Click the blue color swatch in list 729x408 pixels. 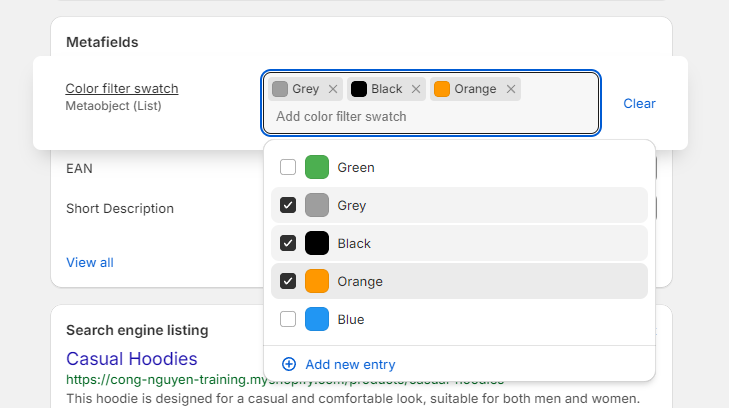317,319
